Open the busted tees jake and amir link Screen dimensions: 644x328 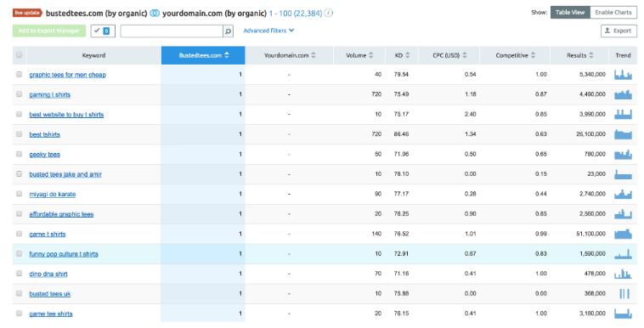[65, 174]
